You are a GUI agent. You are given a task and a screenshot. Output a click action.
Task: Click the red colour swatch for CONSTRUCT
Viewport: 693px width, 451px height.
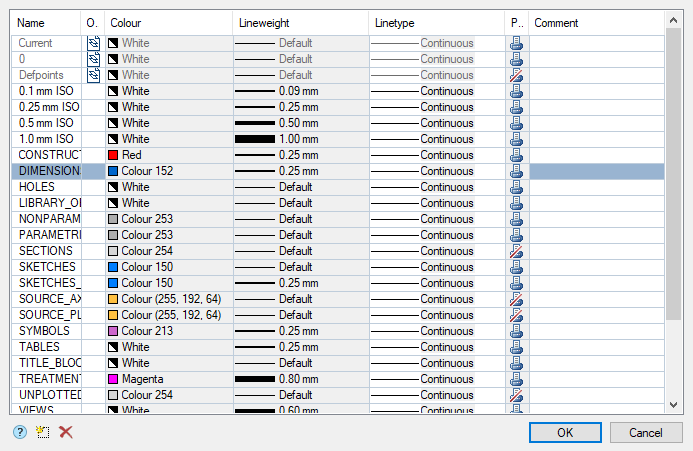(114, 155)
